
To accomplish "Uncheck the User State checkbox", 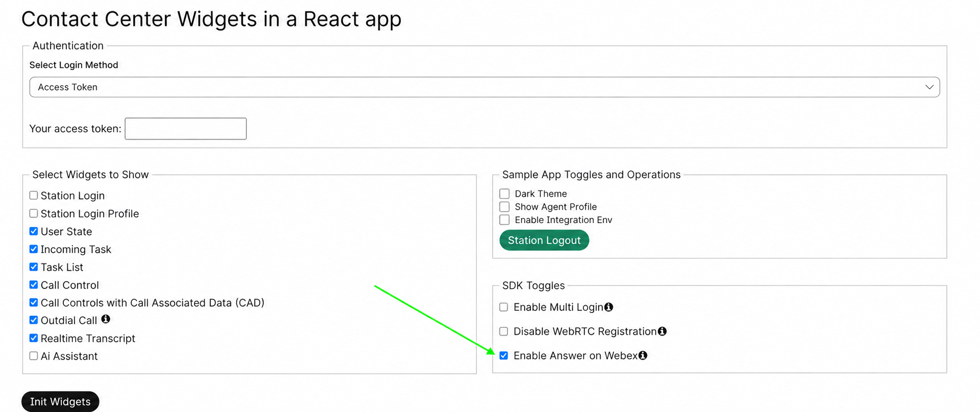I will point(33,231).
